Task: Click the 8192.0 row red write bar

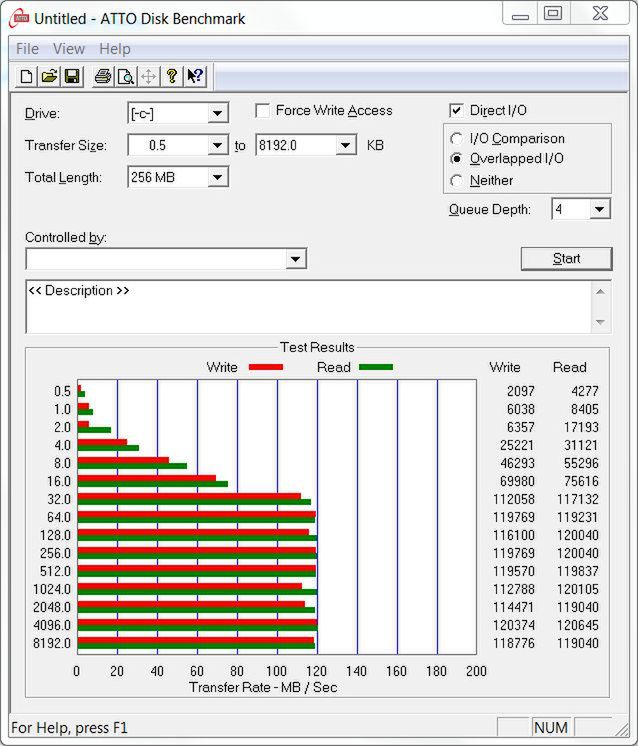Action: (196, 640)
